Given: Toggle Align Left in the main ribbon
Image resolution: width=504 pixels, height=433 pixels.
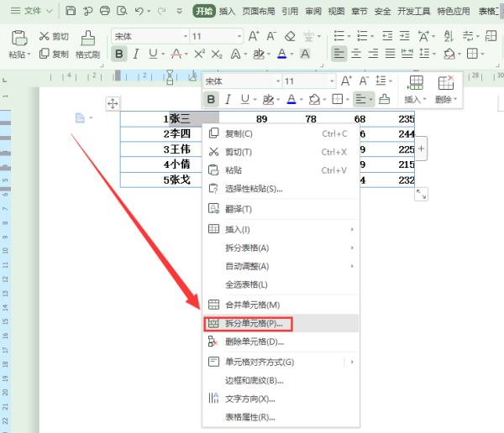Looking at the screenshot, I should pos(339,54).
